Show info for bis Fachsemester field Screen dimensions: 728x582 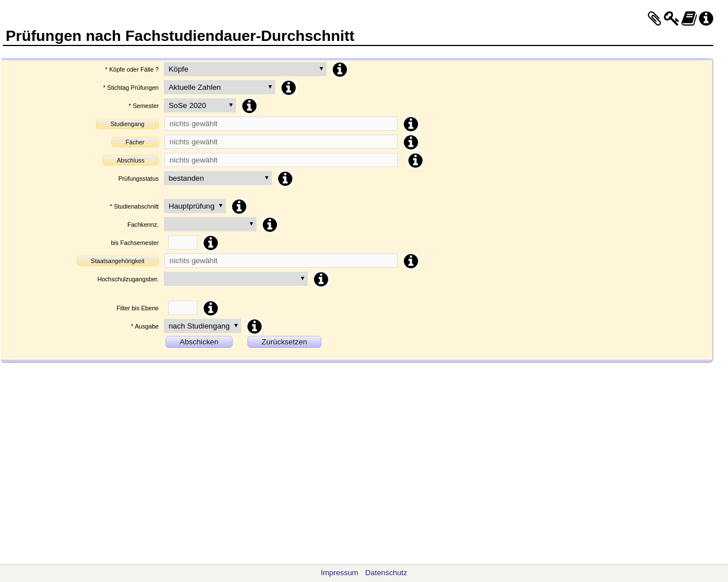coord(210,243)
